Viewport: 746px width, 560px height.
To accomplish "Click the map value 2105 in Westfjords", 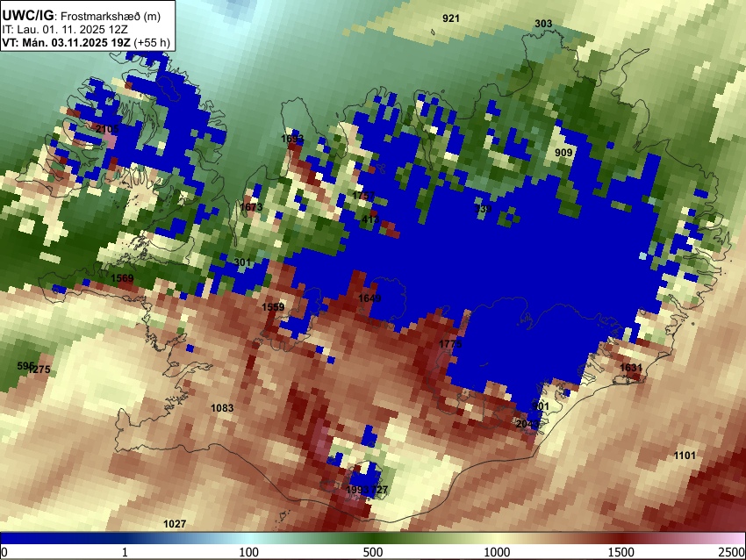I will tap(107, 129).
